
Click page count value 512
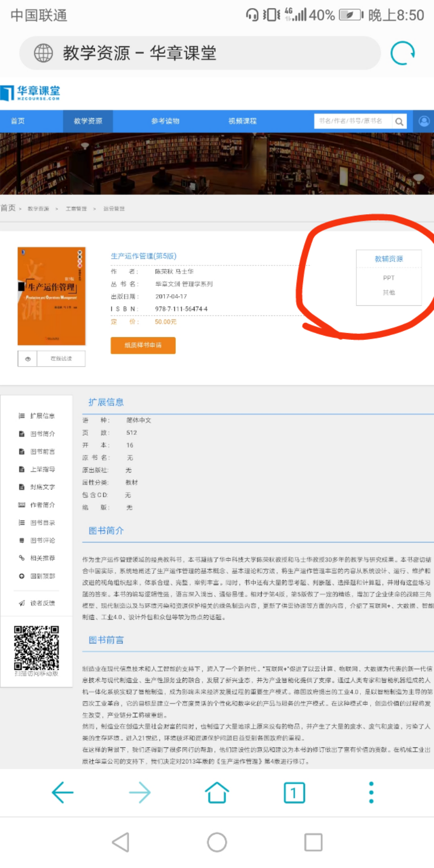[131, 432]
